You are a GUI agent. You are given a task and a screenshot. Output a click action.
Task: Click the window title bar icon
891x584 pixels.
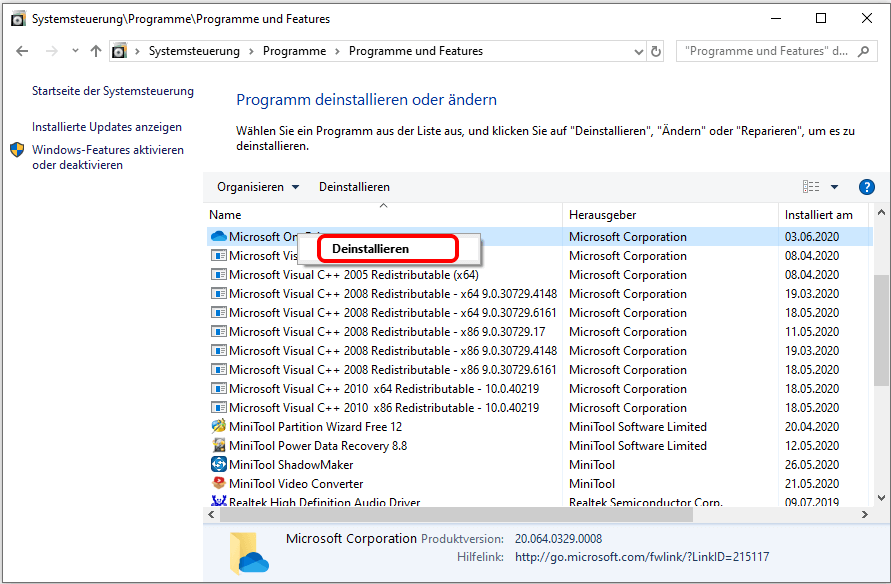point(18,19)
